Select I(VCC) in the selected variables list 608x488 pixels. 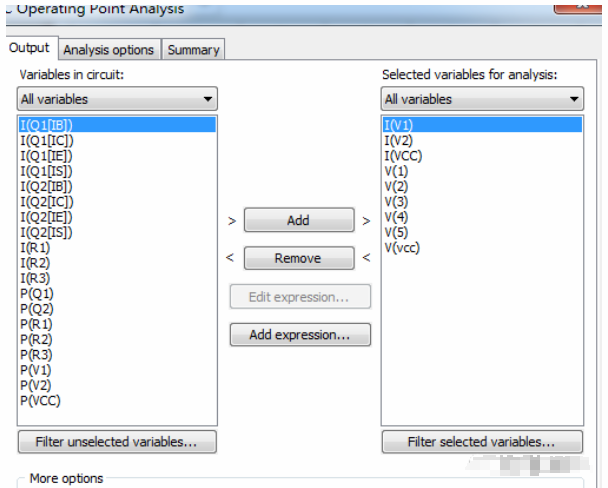tap(403, 156)
